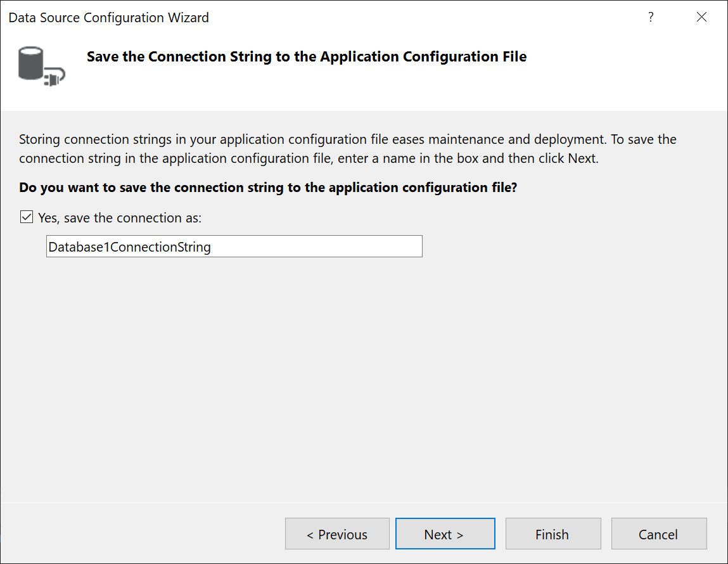Click the empty footer area left of Previous

pyautogui.click(x=139, y=534)
